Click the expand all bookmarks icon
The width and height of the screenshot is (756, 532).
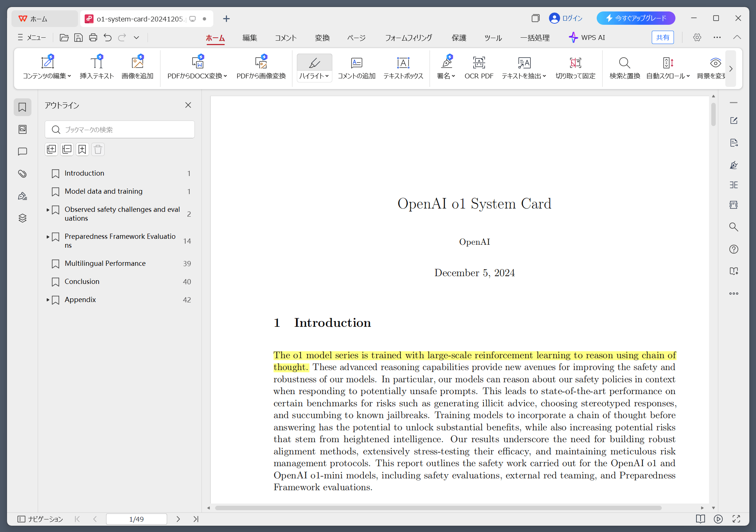click(x=51, y=149)
